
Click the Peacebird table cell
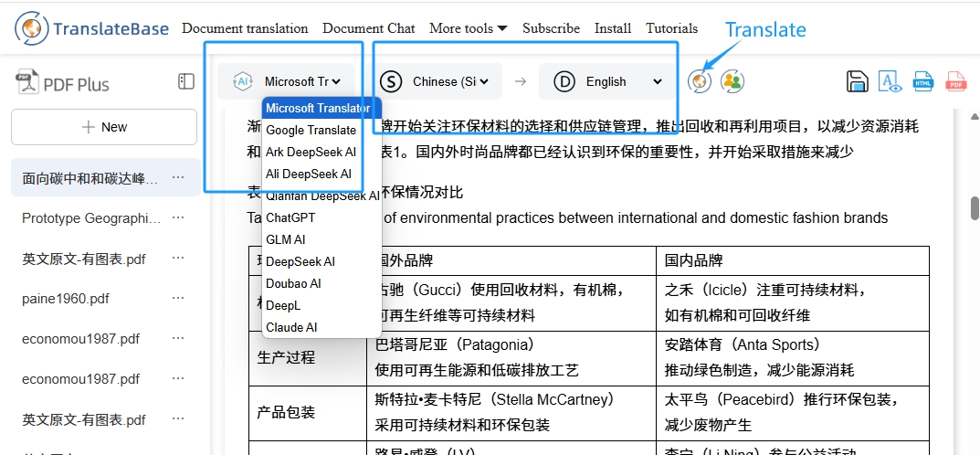coord(793,412)
